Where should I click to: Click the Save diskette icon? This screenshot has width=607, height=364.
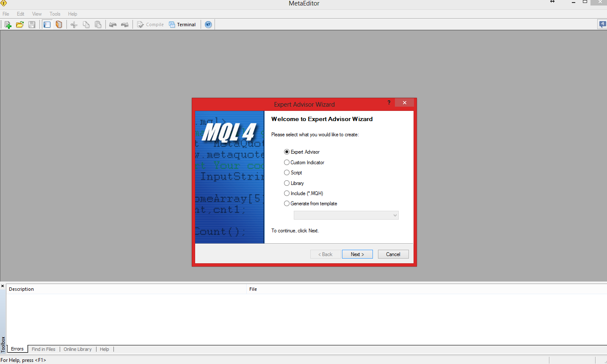(x=32, y=25)
